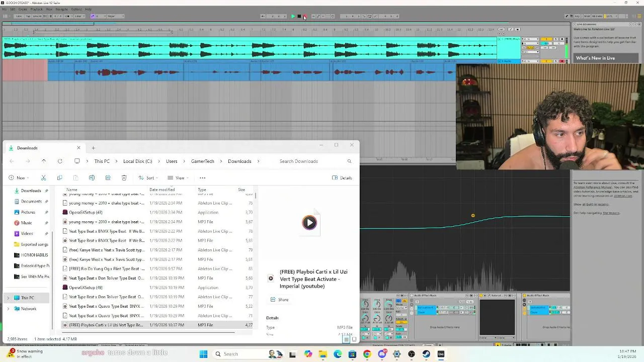This screenshot has width=644, height=362.
Task: Open the Options menu in Ableton
Action: [76, 9]
